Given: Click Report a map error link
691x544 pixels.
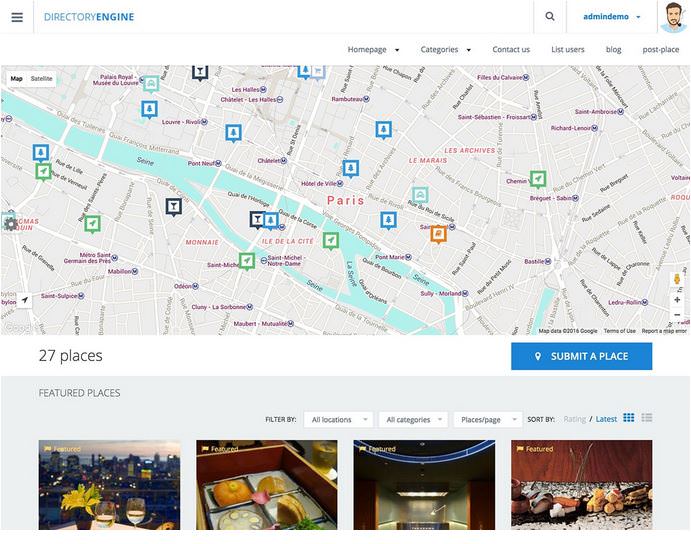Looking at the screenshot, I should click(664, 331).
